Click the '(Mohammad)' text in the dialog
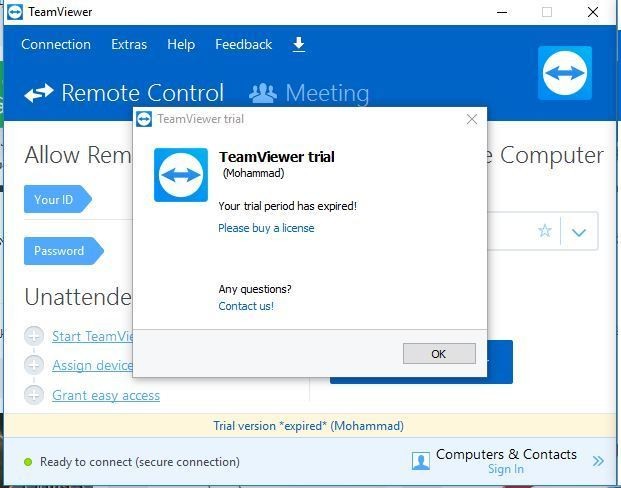This screenshot has width=621, height=488. (x=253, y=173)
